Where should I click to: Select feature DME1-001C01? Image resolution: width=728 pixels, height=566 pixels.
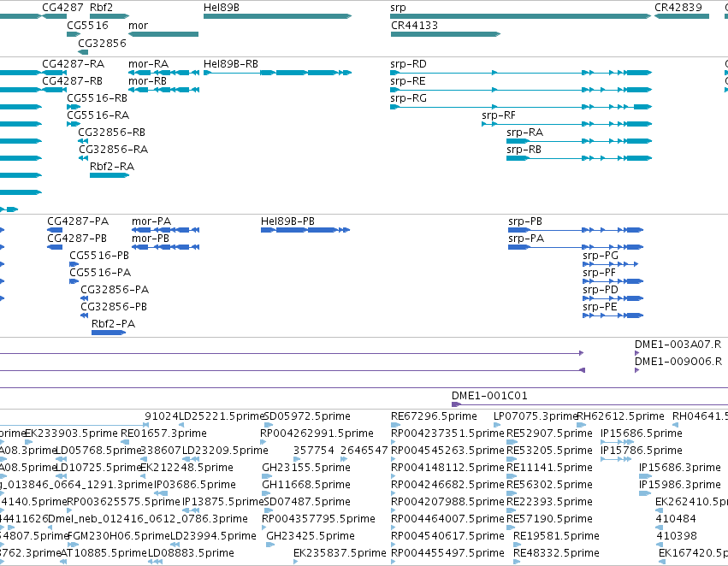pyautogui.click(x=489, y=396)
